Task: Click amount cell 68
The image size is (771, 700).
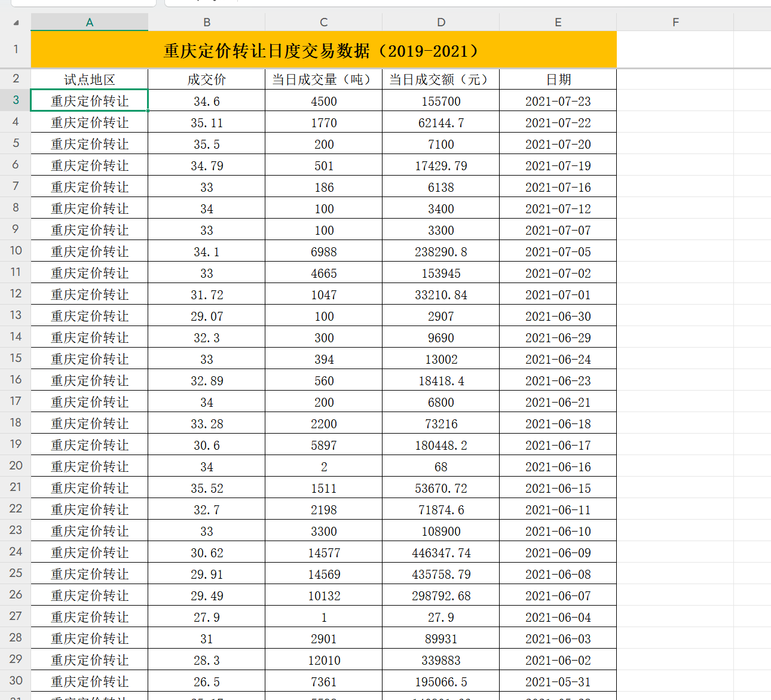Action: [x=441, y=466]
